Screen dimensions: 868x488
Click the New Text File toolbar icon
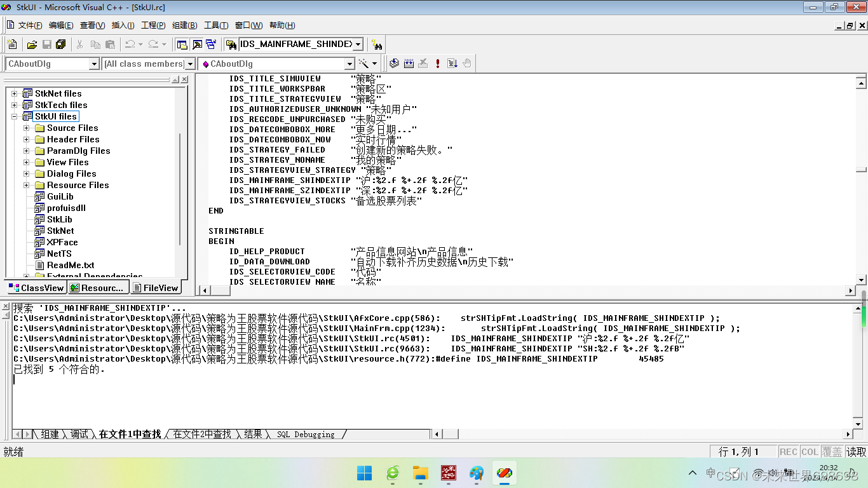click(12, 44)
